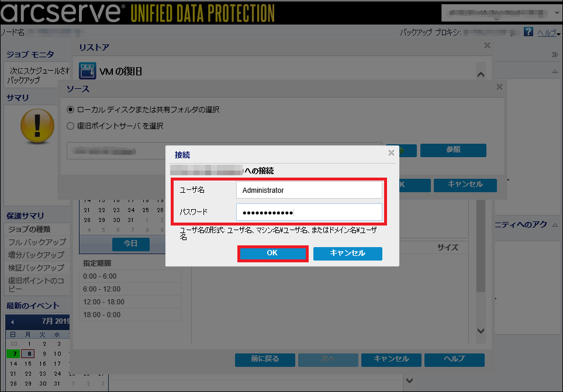
Task: Collapse the right panel double-chevron
Action: [x=555, y=54]
